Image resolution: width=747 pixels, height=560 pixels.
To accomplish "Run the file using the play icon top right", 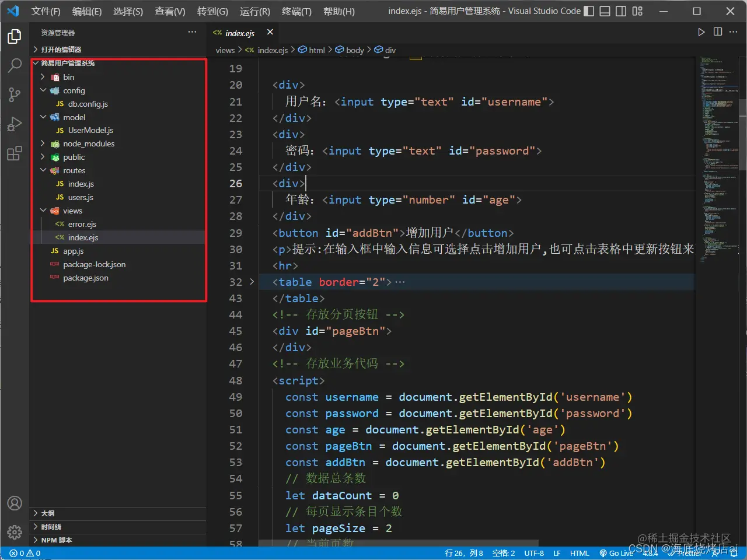I will coord(701,32).
